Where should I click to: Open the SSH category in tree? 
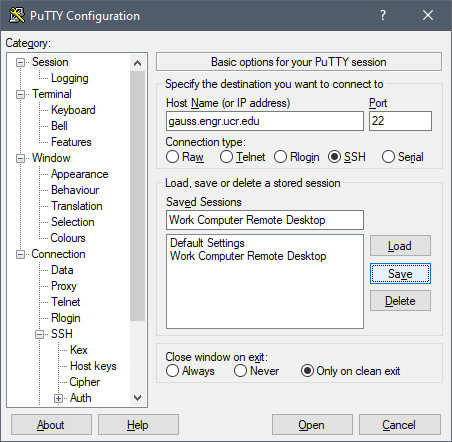click(62, 334)
